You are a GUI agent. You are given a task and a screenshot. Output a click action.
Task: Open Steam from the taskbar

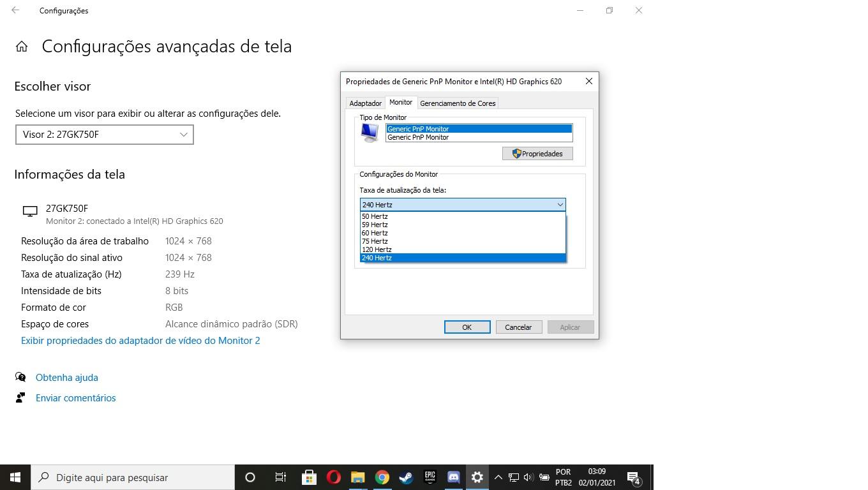(x=406, y=477)
